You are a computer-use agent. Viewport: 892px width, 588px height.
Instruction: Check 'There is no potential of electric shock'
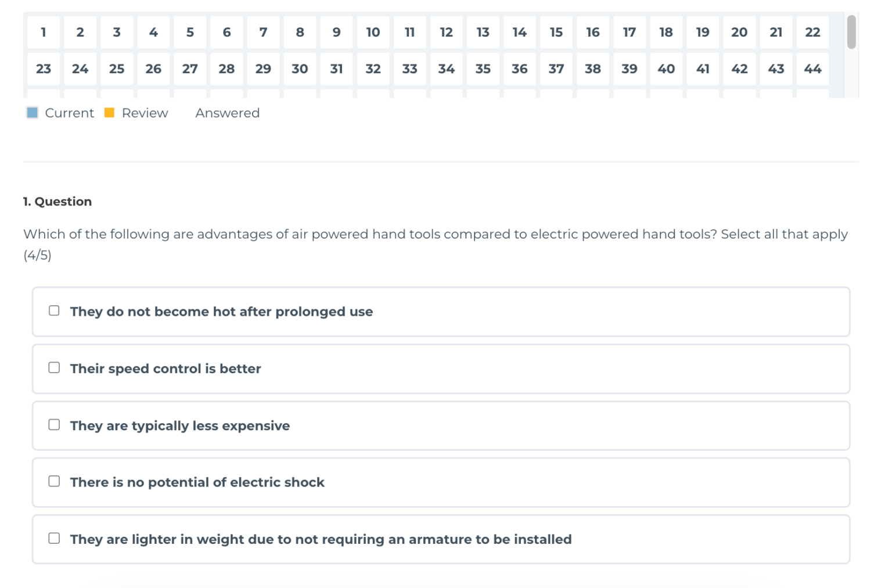point(54,481)
